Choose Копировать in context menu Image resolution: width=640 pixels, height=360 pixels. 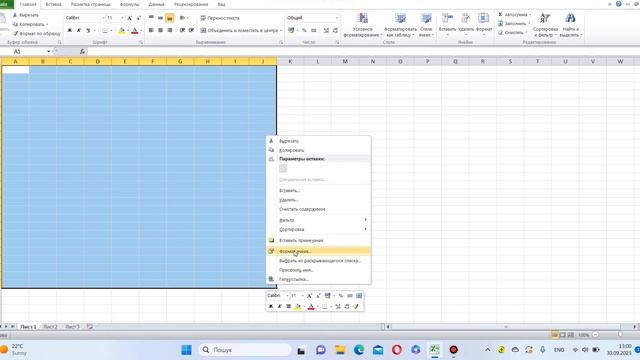[x=318, y=150]
